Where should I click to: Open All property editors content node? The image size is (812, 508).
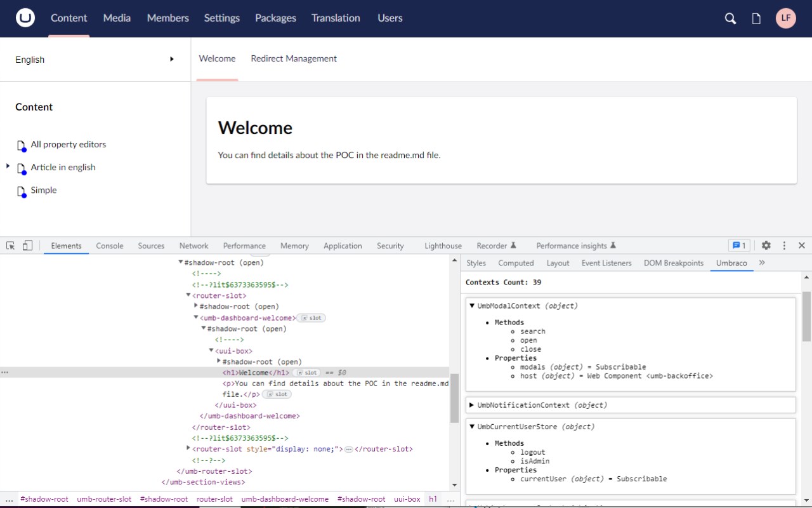[x=69, y=144]
